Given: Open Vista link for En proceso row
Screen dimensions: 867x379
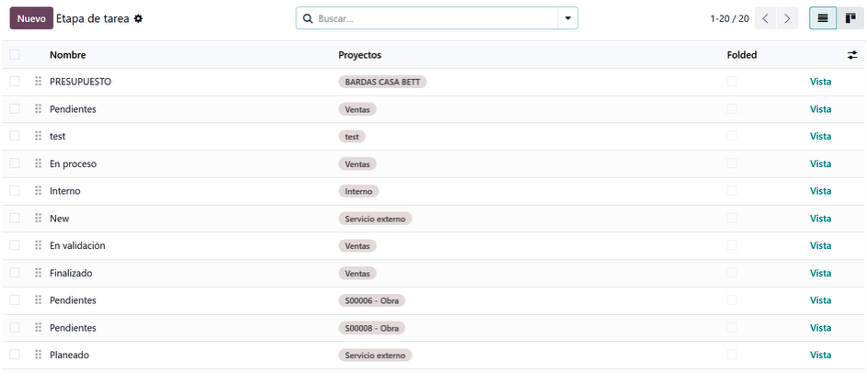Looking at the screenshot, I should [821, 164].
